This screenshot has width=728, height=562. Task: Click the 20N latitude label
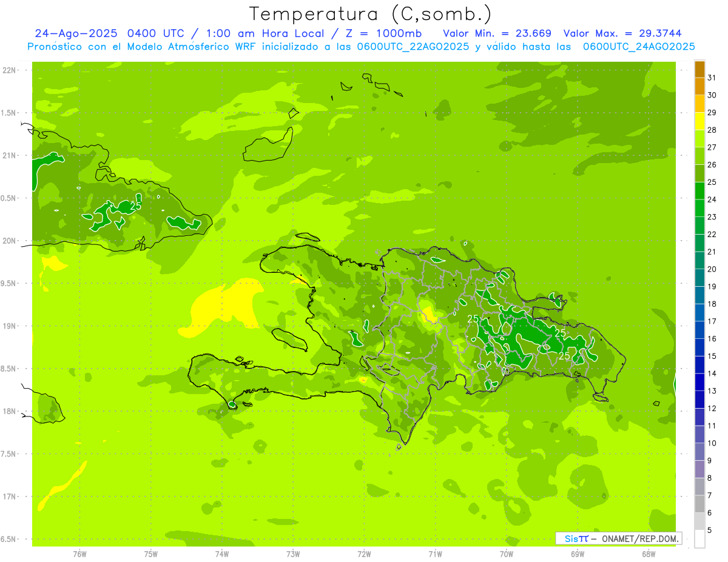click(10, 241)
